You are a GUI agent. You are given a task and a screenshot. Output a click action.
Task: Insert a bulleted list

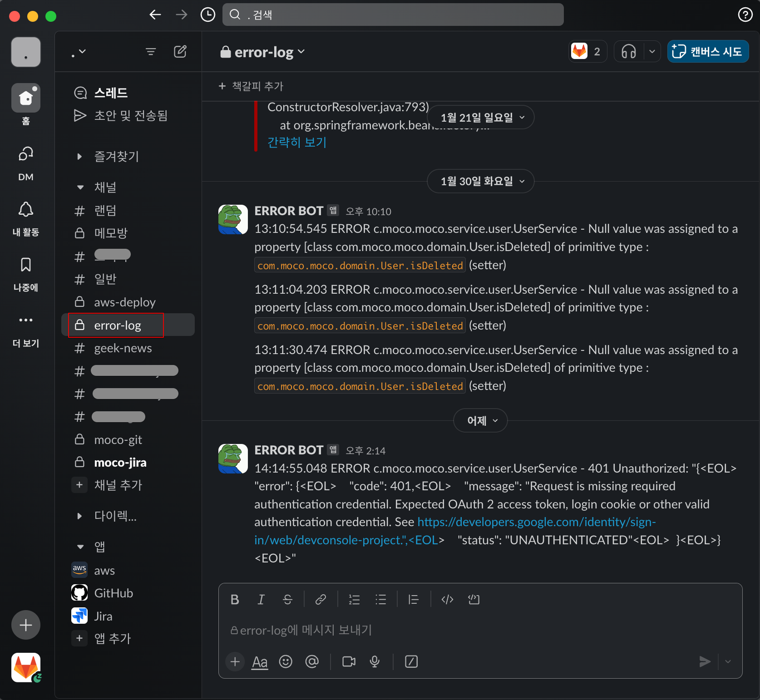point(380,600)
